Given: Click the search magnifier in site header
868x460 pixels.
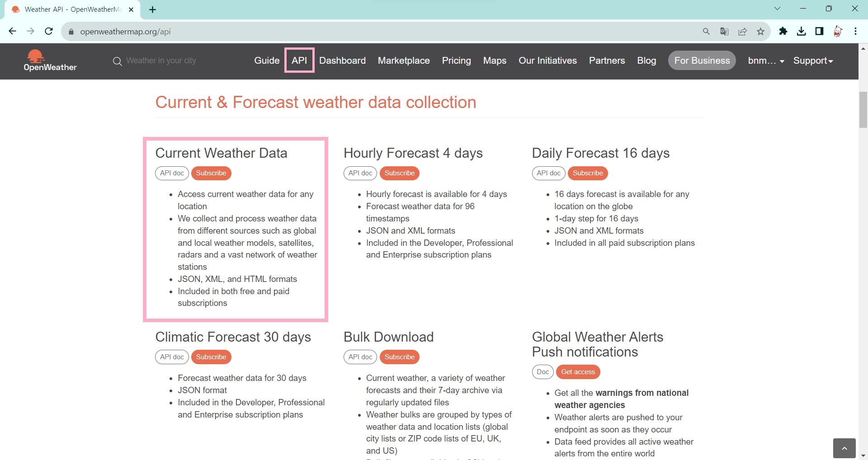Looking at the screenshot, I should point(117,61).
